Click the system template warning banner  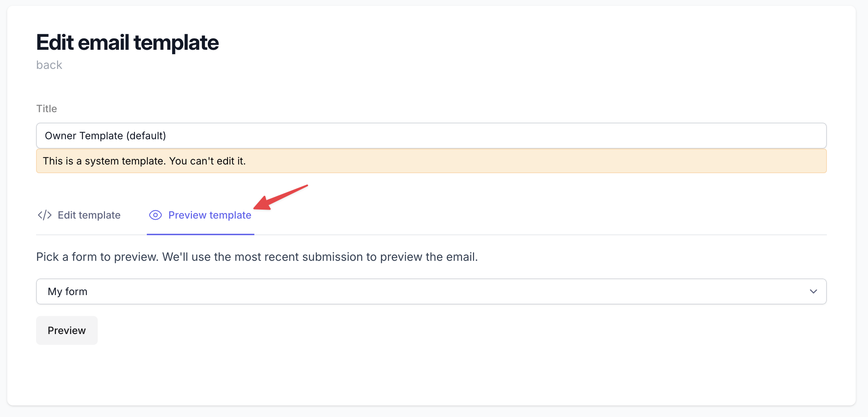(x=431, y=161)
